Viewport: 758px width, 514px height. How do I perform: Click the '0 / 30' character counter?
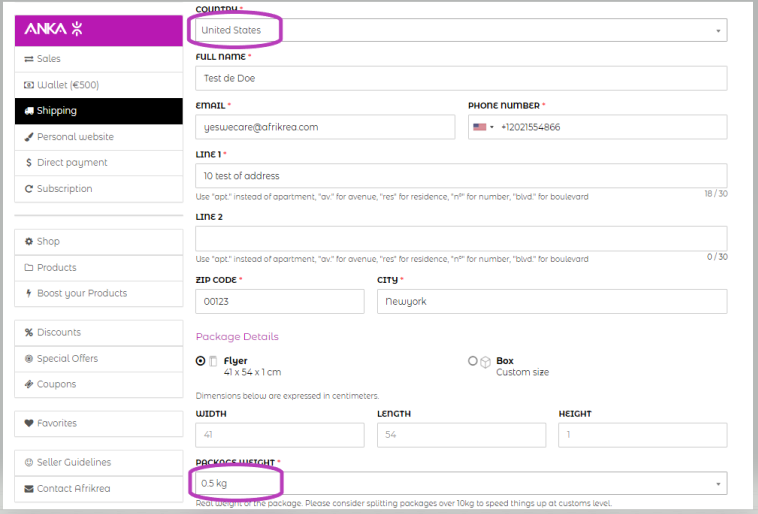tap(717, 257)
